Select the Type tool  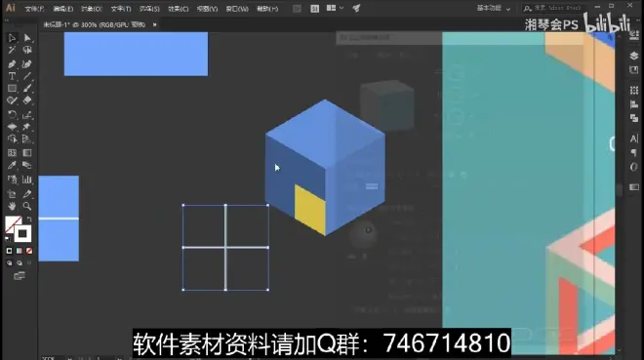point(12,76)
